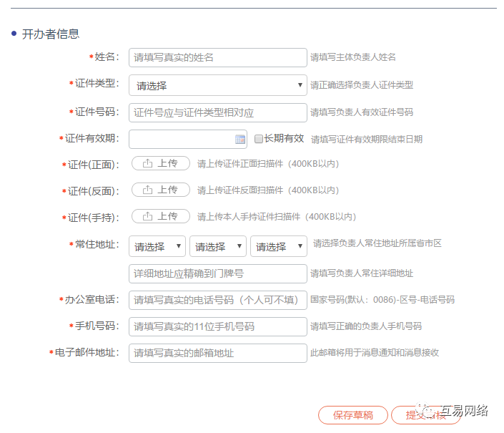The height and width of the screenshot is (433, 504).
Task: Focus the 电子邮件地址 input field
Action: coord(217,354)
